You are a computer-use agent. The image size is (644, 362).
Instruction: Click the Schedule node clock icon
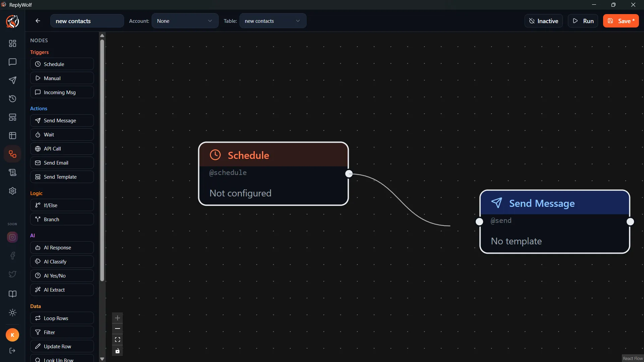[x=215, y=155]
